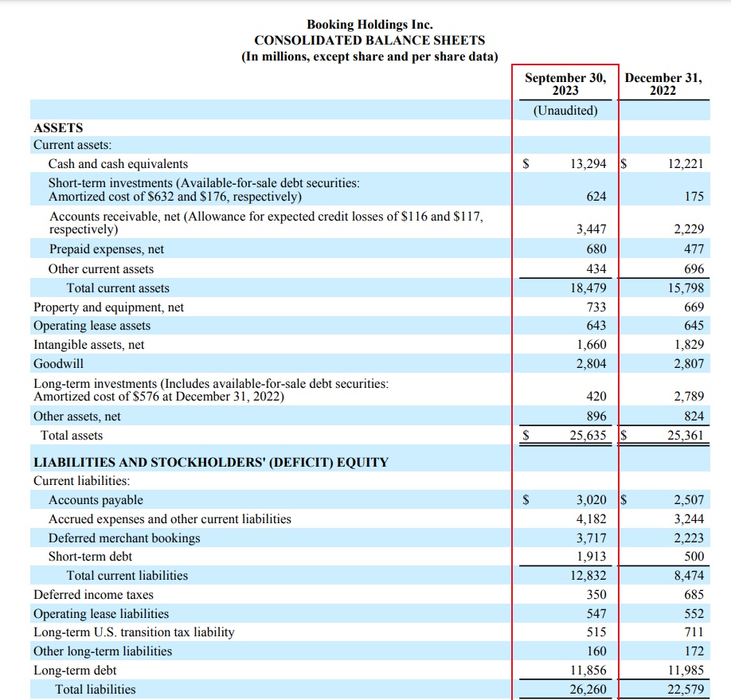This screenshot has height=700, width=731.
Task: Click the 'Accounts receivable, net' row label
Action: pos(266,223)
